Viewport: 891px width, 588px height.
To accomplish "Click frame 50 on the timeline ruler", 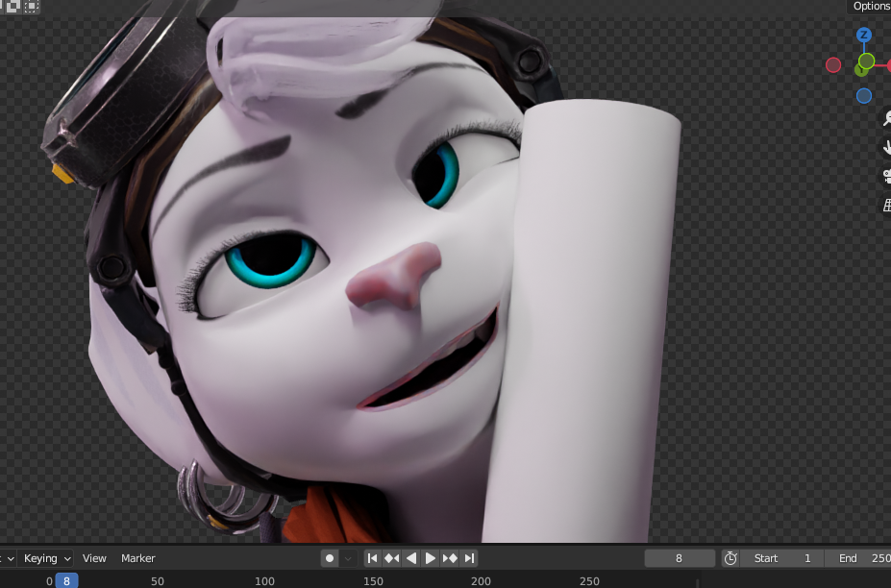I will tap(158, 581).
